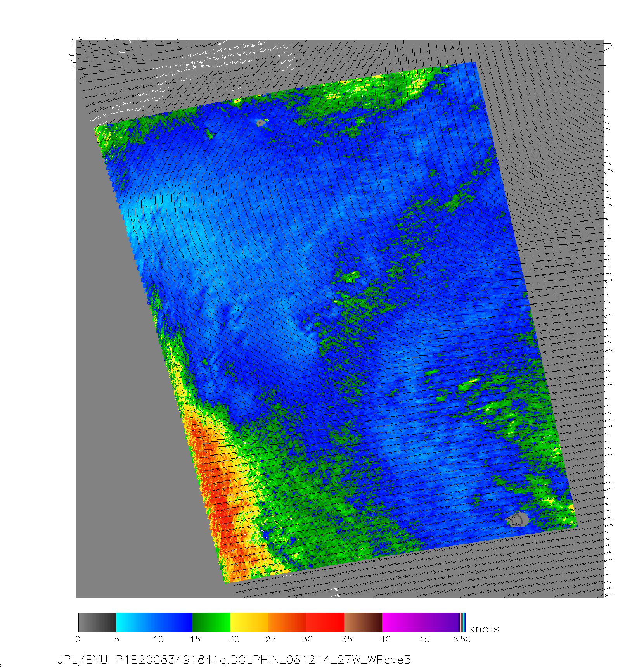Image resolution: width=644 pixels, height=667 pixels.
Task: Click the '>50' colorbar tick label
Action: (462, 639)
